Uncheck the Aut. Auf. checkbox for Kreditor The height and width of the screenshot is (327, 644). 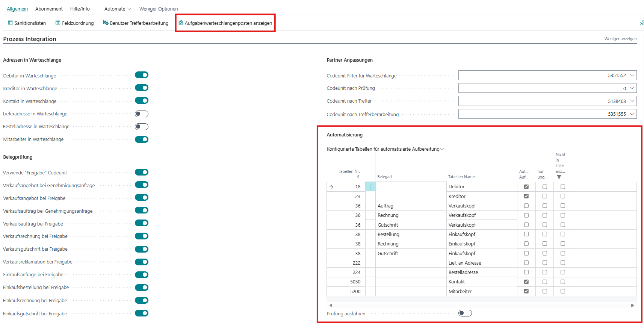[526, 196]
